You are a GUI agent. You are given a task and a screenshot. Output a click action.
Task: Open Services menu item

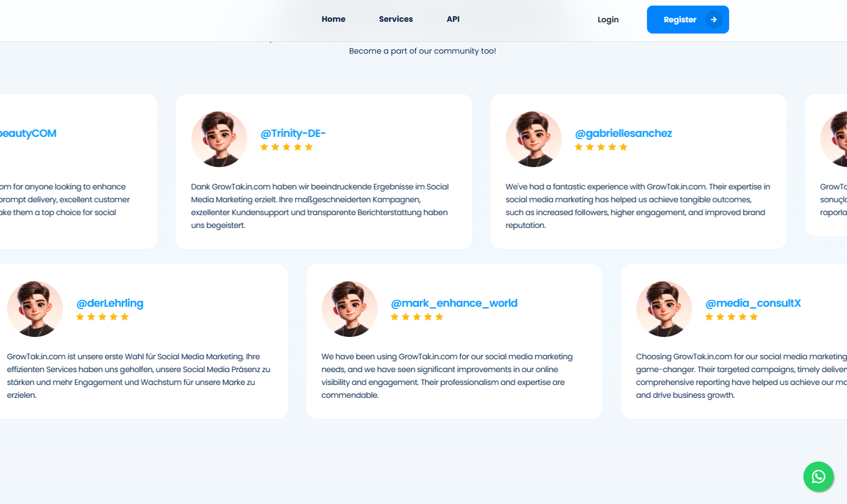pos(396,19)
